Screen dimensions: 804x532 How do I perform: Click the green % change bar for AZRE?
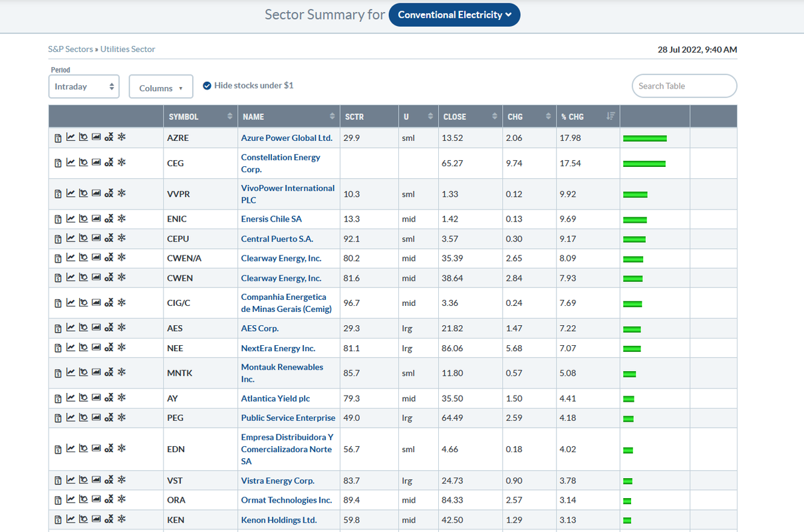point(644,138)
